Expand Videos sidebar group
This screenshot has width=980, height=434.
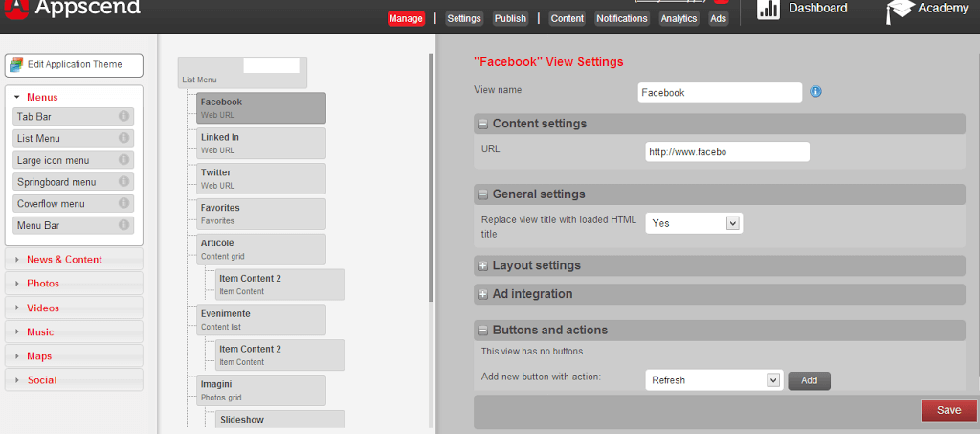coord(74,308)
